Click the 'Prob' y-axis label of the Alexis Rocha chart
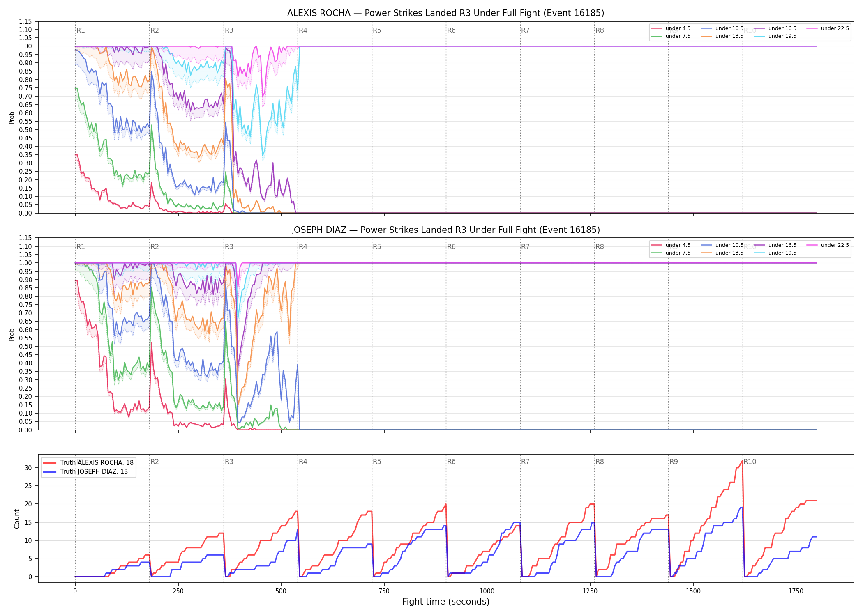Image resolution: width=863 pixels, height=616 pixels. click(x=12, y=117)
